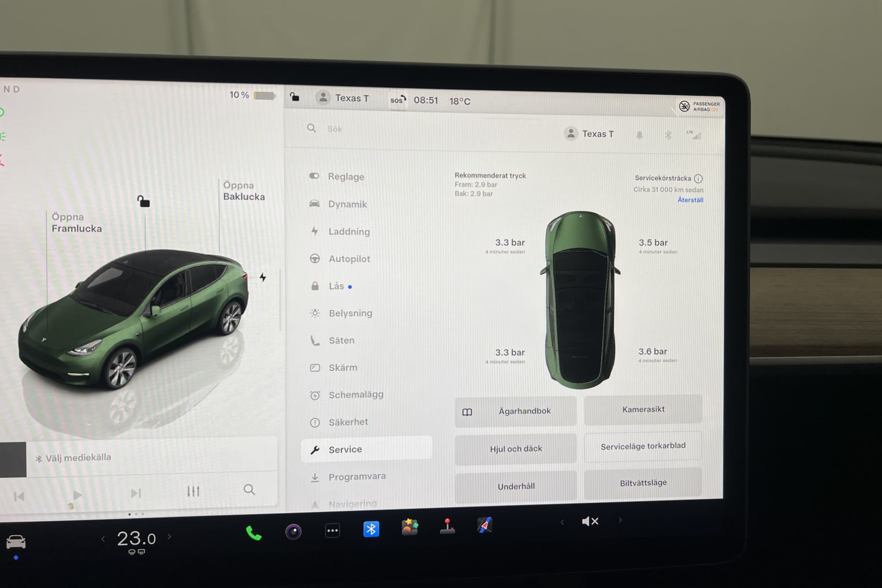Toggle the car lock icon in status bar
This screenshot has height=588, width=882.
(295, 97)
